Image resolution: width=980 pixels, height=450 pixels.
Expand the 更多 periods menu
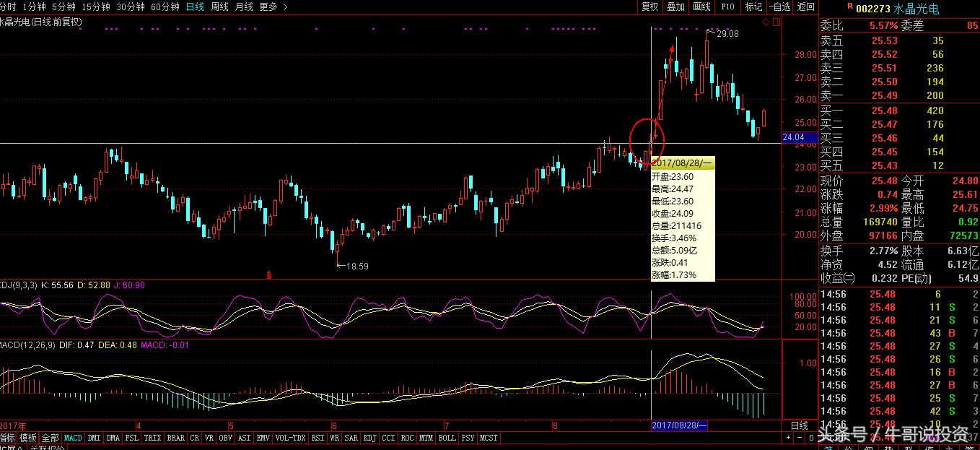273,7
